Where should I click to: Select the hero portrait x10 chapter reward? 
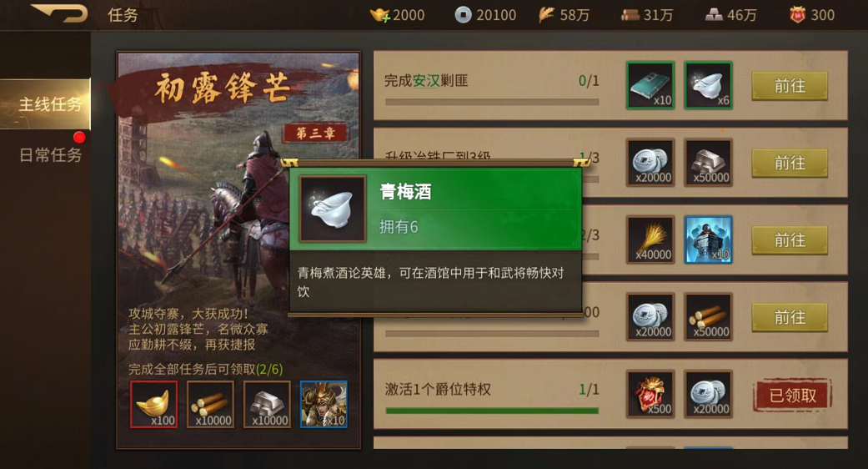tap(324, 404)
